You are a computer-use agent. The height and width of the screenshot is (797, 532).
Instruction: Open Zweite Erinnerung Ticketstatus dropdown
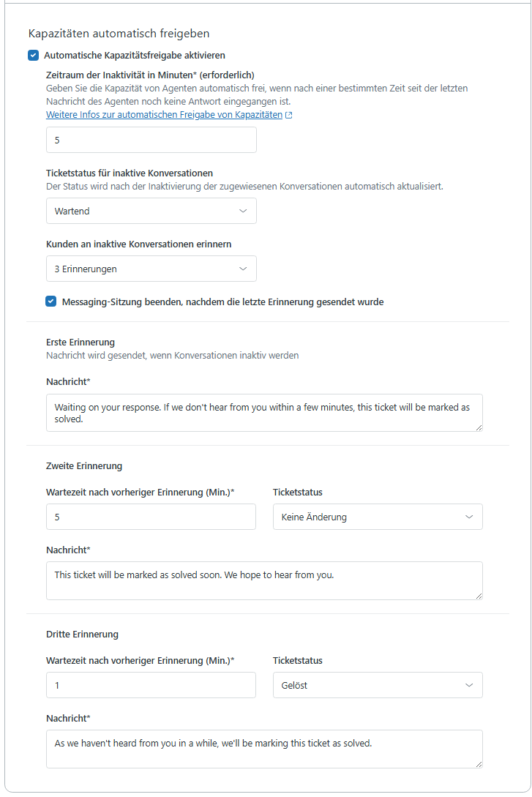click(377, 517)
